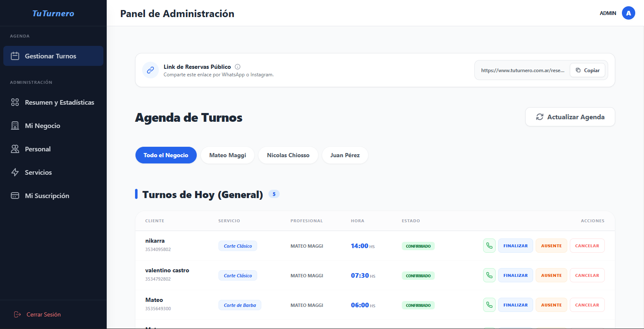Select the Gestionar Turnos calendar icon
The image size is (644, 329).
coord(16,55)
